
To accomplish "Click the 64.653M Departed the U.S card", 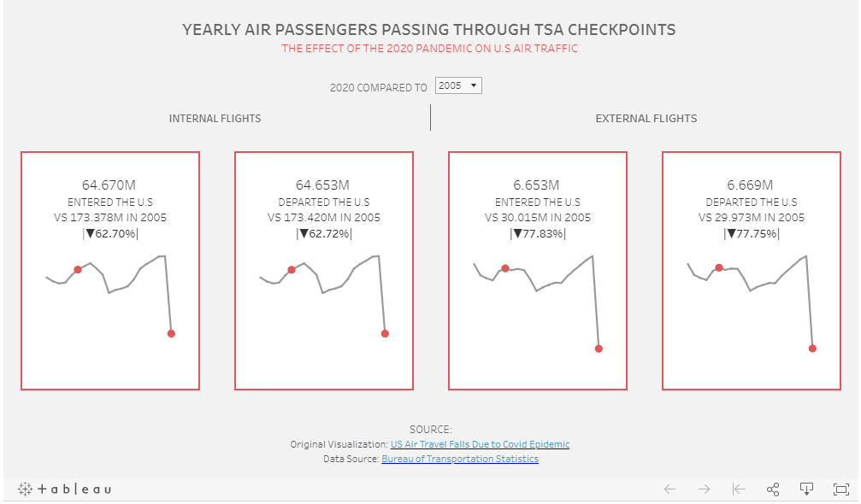I will tap(324, 271).
